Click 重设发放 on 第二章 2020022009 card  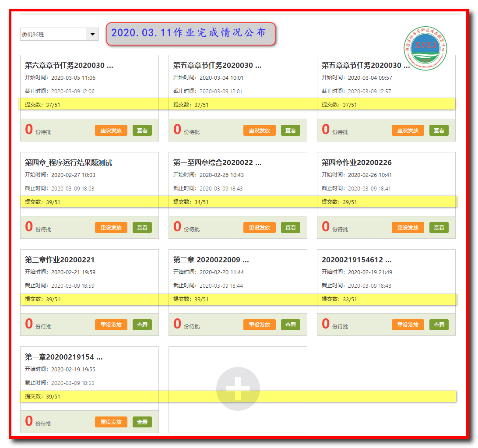tap(260, 325)
